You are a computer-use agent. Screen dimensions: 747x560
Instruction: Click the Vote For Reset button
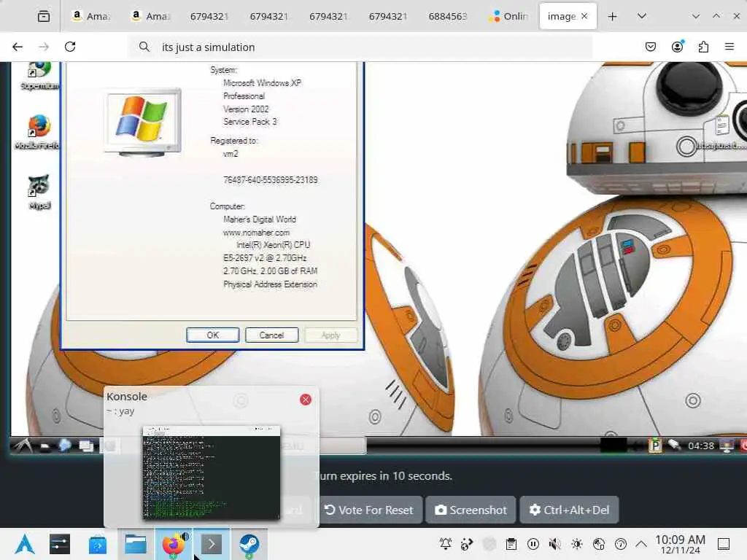[370, 510]
